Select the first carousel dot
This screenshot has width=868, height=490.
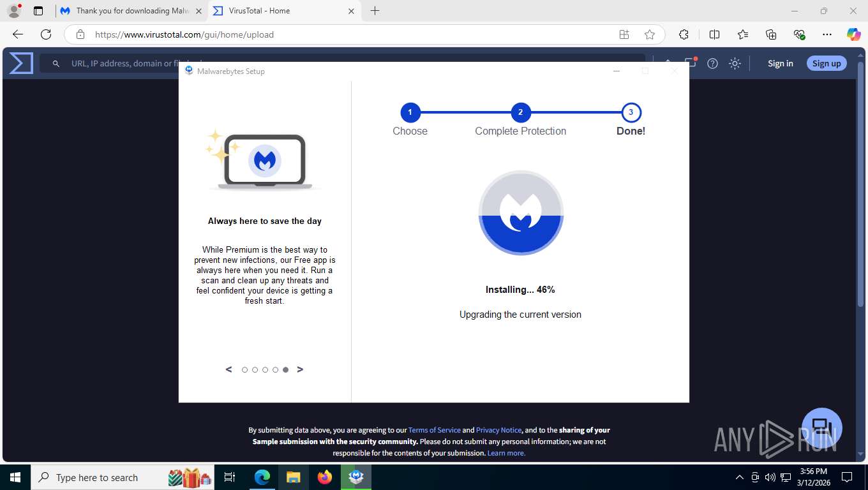point(244,370)
